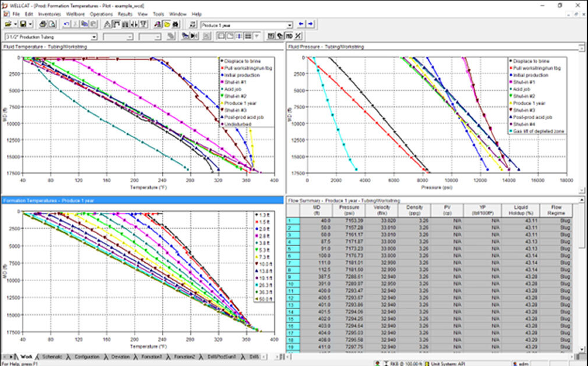
Task: Switch to the Schematic tab
Action: 52,357
